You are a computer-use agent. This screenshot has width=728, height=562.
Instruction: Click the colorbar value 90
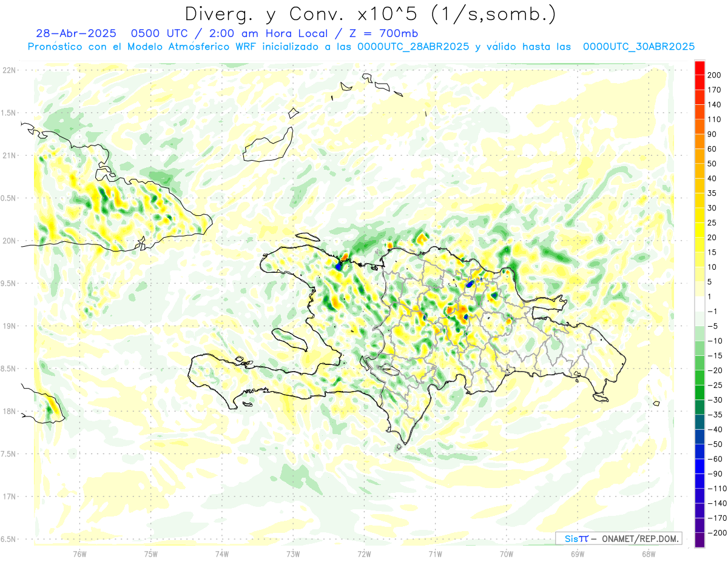[x=712, y=134]
